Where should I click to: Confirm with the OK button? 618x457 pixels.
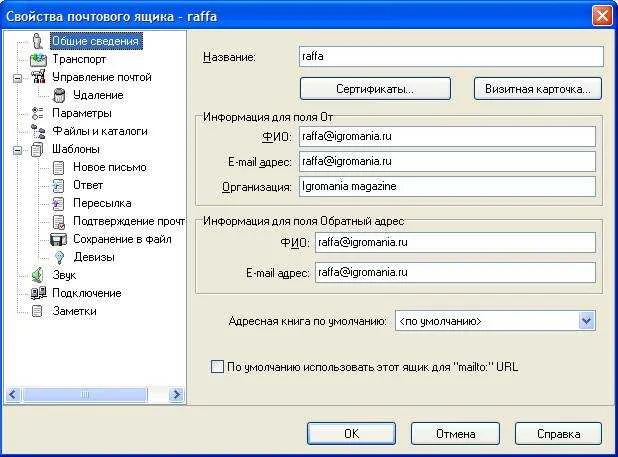click(x=351, y=434)
